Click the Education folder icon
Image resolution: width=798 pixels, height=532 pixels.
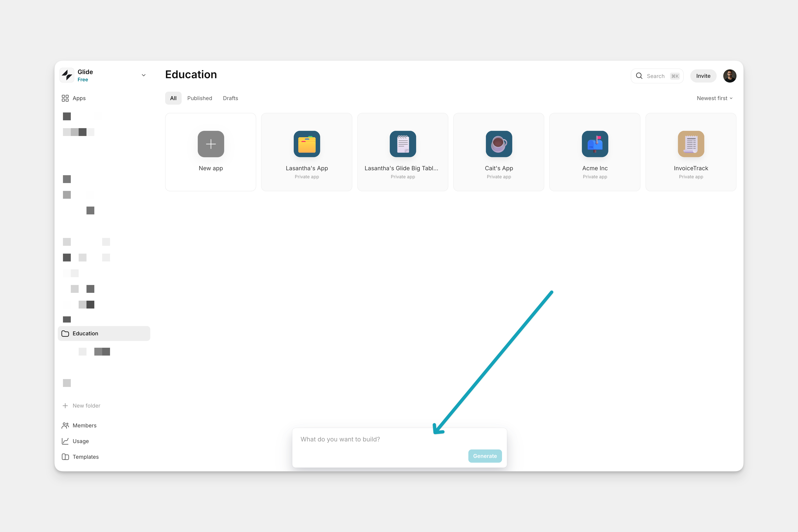[65, 333]
